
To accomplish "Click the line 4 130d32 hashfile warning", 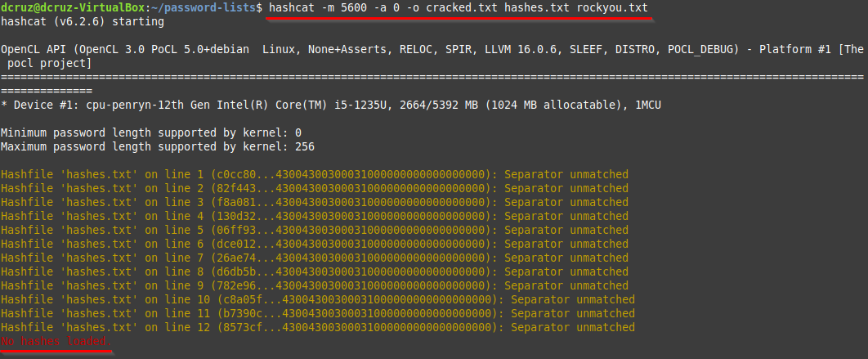I will [x=315, y=216].
